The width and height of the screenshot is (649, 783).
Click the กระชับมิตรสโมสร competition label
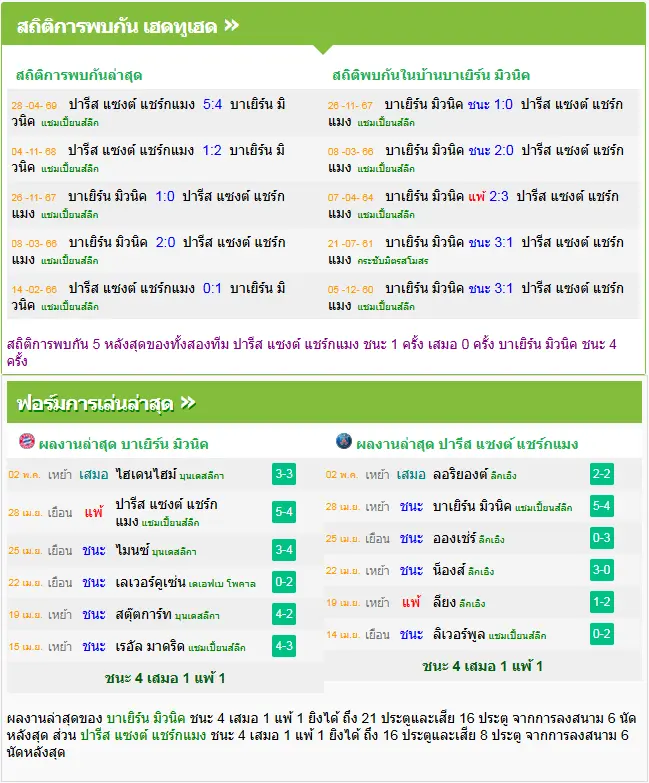point(393,261)
